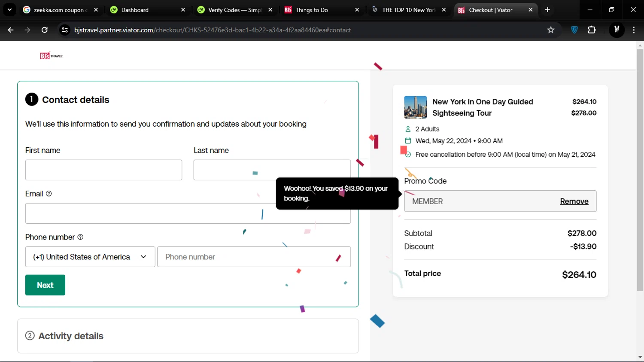The height and width of the screenshot is (362, 644).
Task: Open the Chrome three-dot menu
Action: (634, 30)
